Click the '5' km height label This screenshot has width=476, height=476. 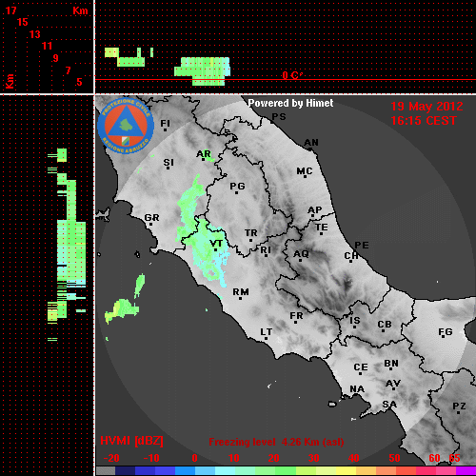pyautogui.click(x=79, y=82)
